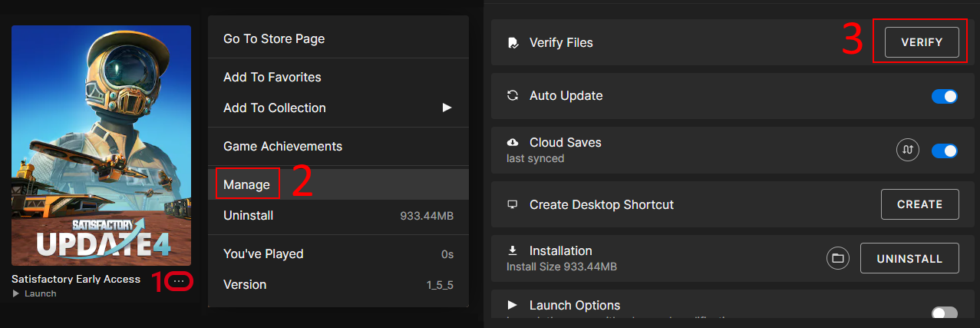Click the VERIFY button
980x328 pixels.
[x=922, y=42]
